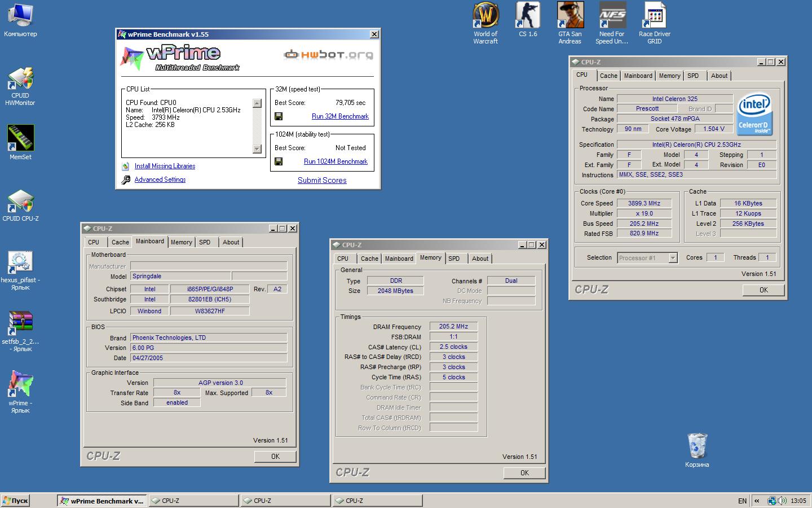Click network tray icon
The width and height of the screenshot is (812, 508).
pyautogui.click(x=772, y=501)
